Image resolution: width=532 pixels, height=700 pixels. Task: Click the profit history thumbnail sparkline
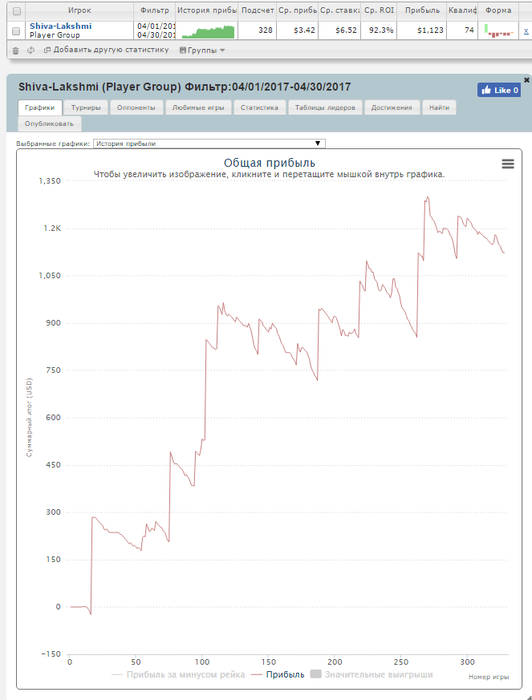[x=208, y=32]
